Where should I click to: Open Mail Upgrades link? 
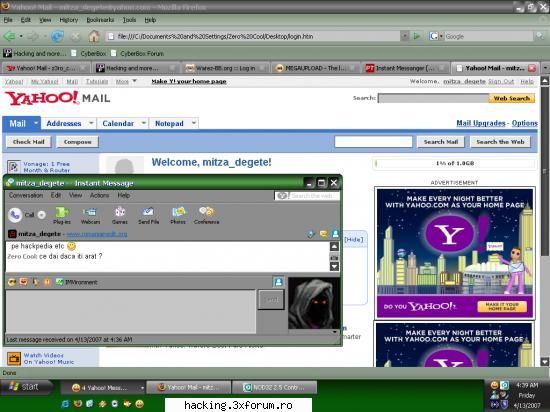tap(481, 123)
